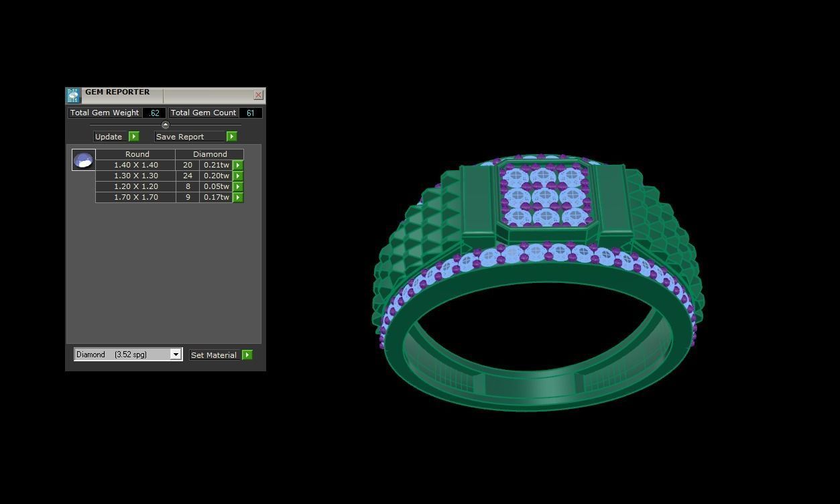The height and width of the screenshot is (504, 840).
Task: Click the Set Material label
Action: (x=214, y=355)
